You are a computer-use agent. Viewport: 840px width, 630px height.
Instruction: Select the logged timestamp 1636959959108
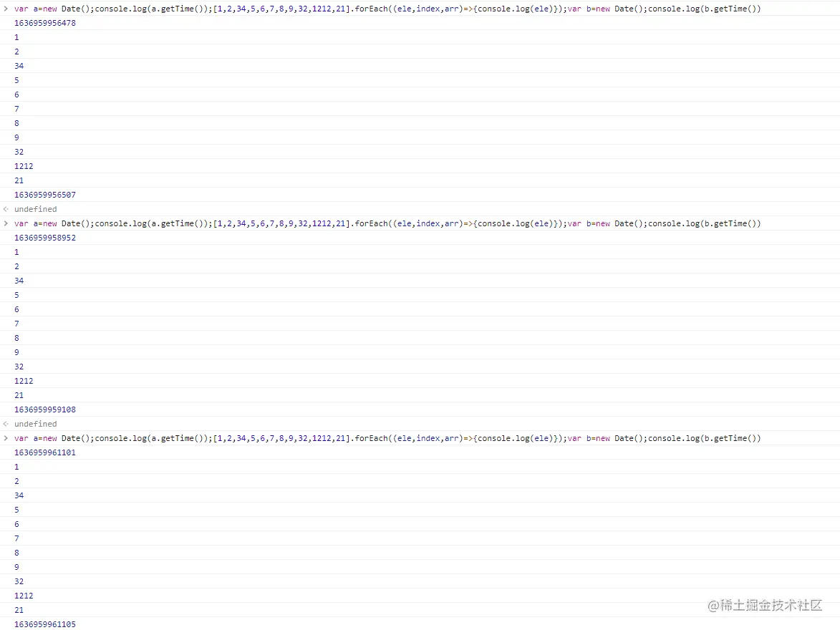[x=45, y=409]
